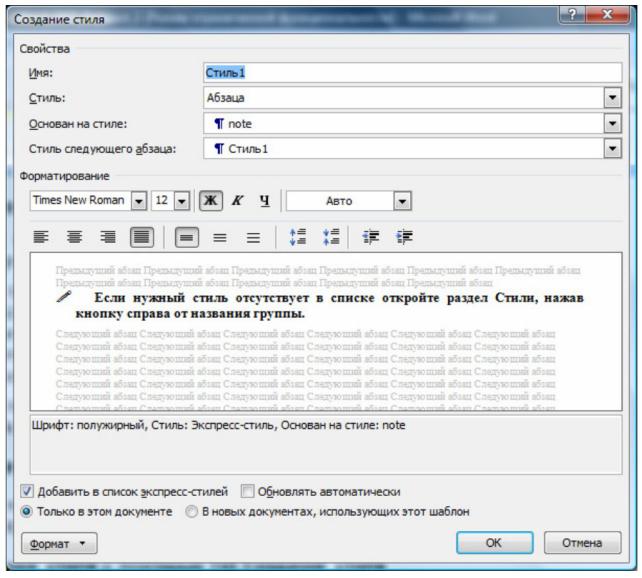Viewport: 642px width, 578px height.
Task: Align paragraph text to the right
Action: 108,237
